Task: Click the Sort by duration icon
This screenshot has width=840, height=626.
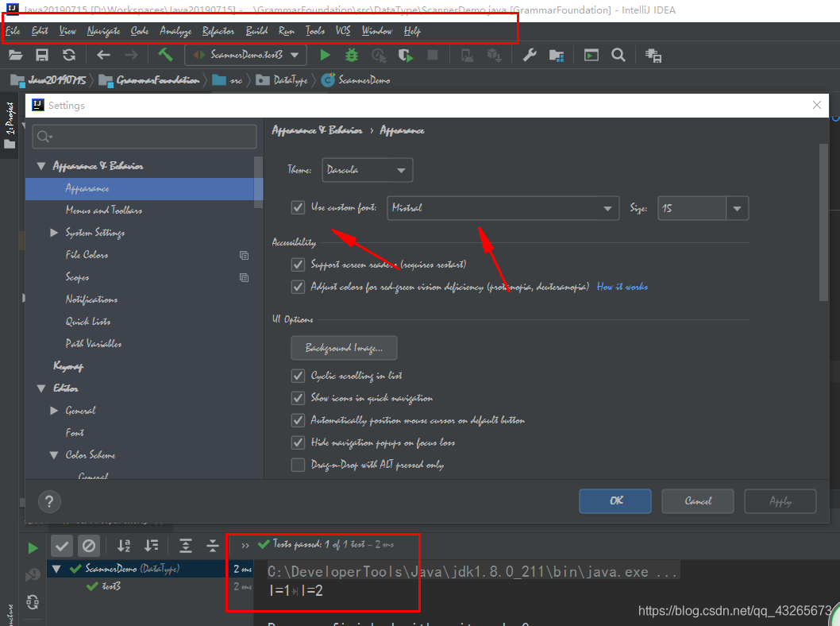Action: (x=152, y=546)
